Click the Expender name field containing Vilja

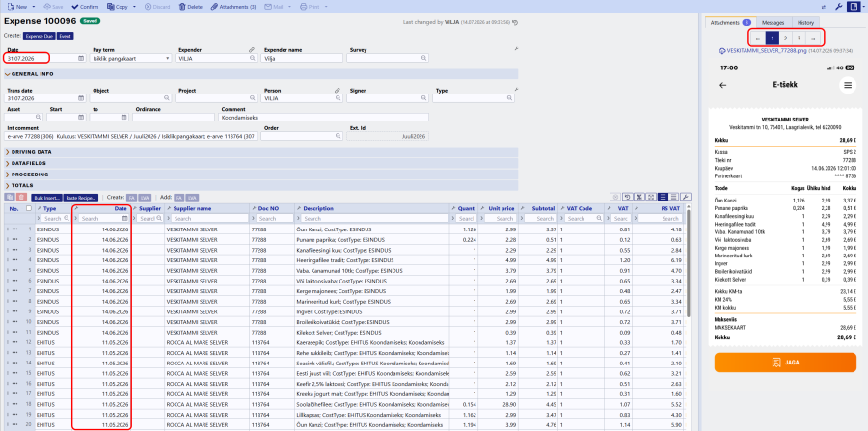tap(302, 58)
